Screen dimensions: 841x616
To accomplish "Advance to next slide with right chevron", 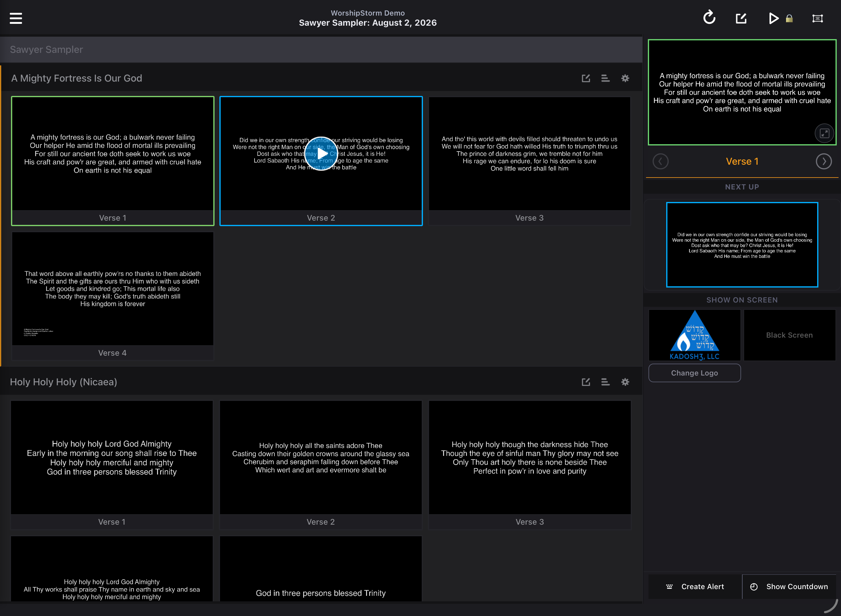I will coord(824,161).
